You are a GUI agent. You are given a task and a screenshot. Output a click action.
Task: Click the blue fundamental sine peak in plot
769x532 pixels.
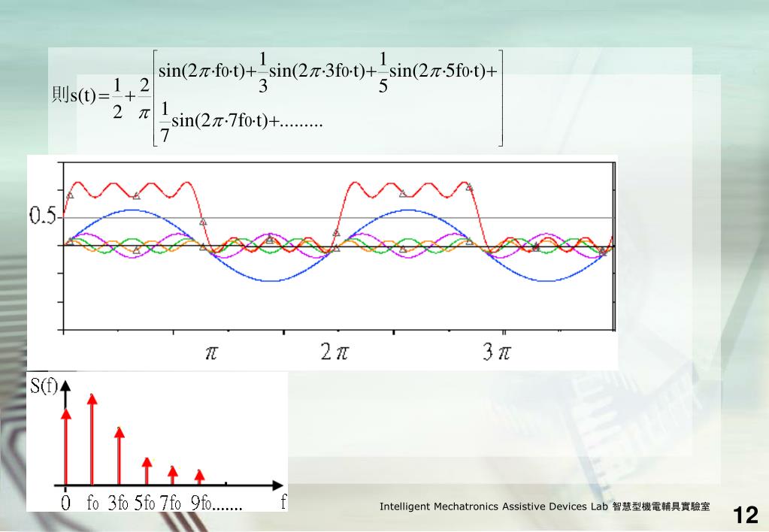[131, 210]
